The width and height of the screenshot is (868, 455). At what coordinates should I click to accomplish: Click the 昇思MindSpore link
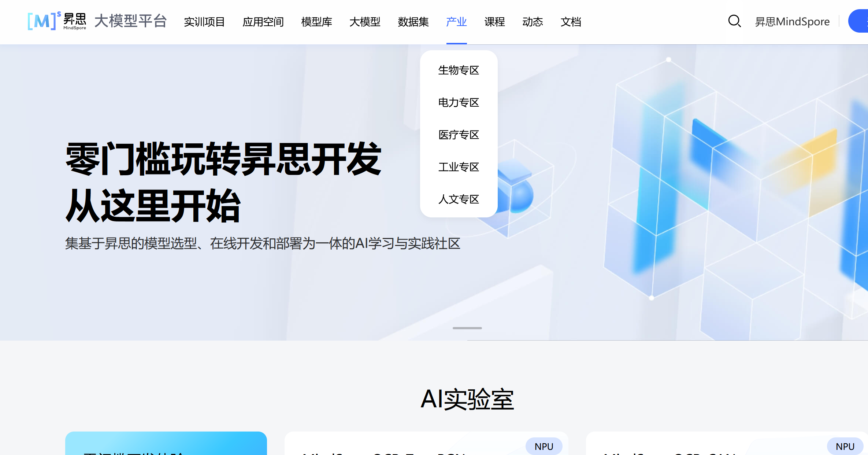[x=792, y=22]
